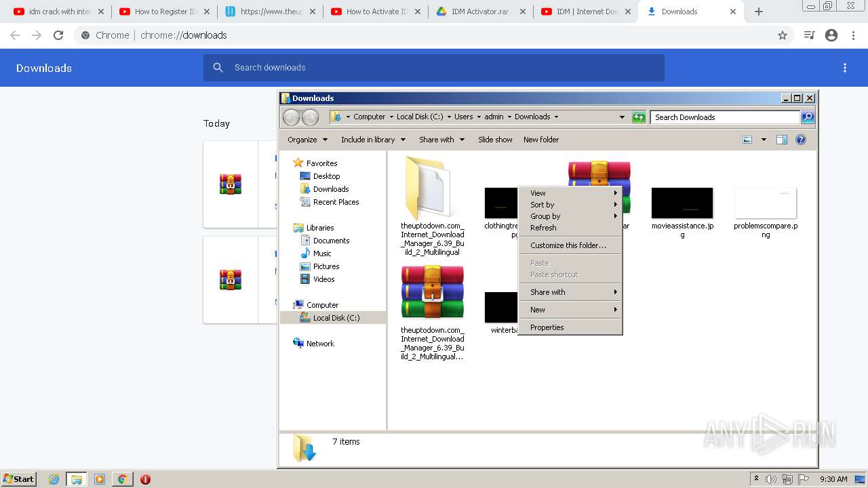
Task: Expand the Group by submenu
Action: [x=570, y=216]
